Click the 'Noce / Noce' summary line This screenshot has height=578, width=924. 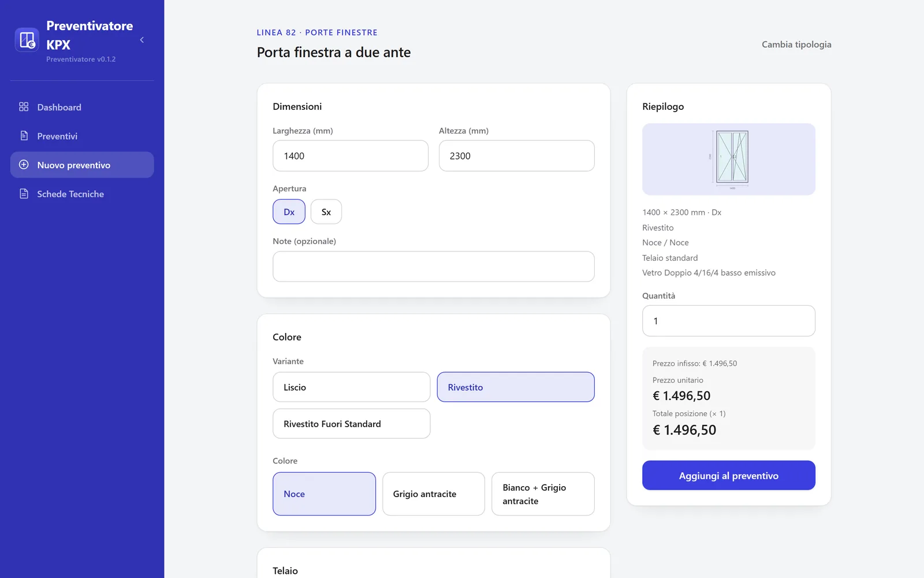[x=665, y=243]
